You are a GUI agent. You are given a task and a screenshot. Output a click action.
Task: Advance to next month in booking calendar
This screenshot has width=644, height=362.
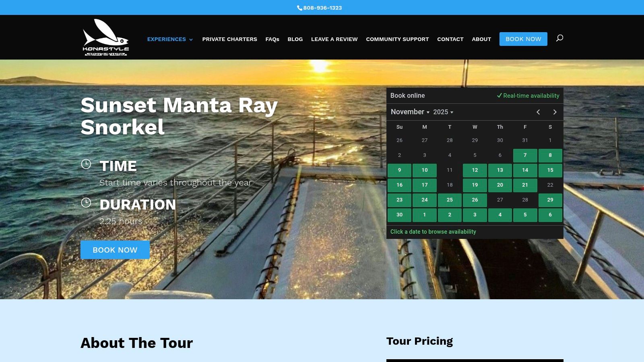(x=555, y=112)
